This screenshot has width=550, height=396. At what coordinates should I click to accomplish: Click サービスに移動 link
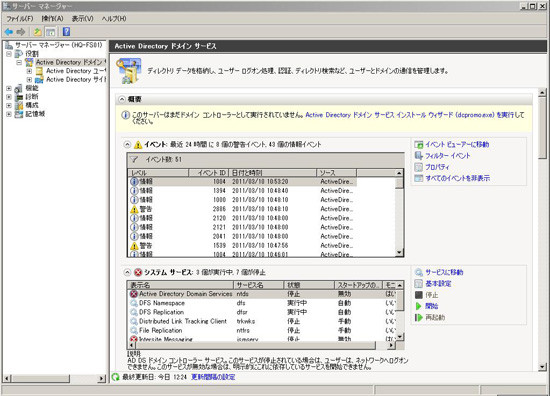click(444, 272)
